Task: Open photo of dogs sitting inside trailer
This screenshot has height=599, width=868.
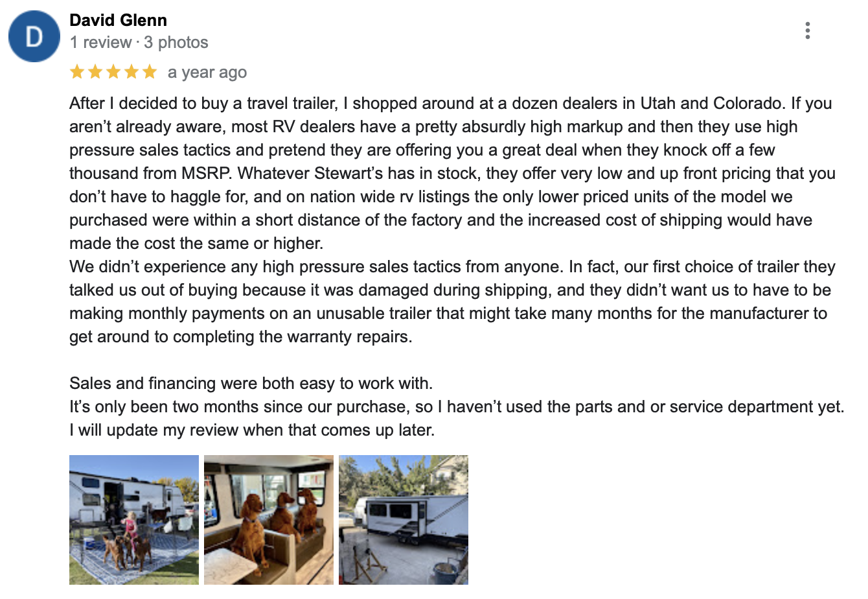Action: point(269,520)
